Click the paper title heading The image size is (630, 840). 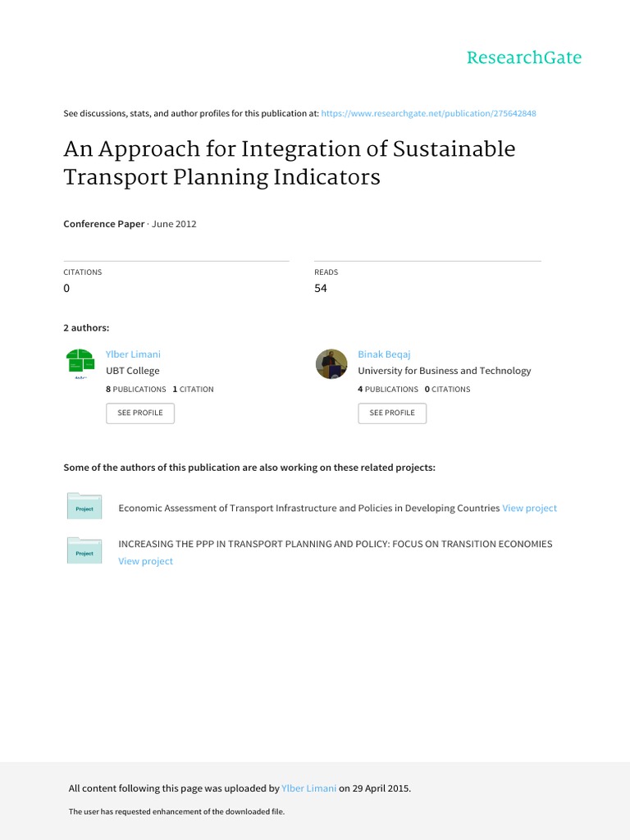coord(290,163)
